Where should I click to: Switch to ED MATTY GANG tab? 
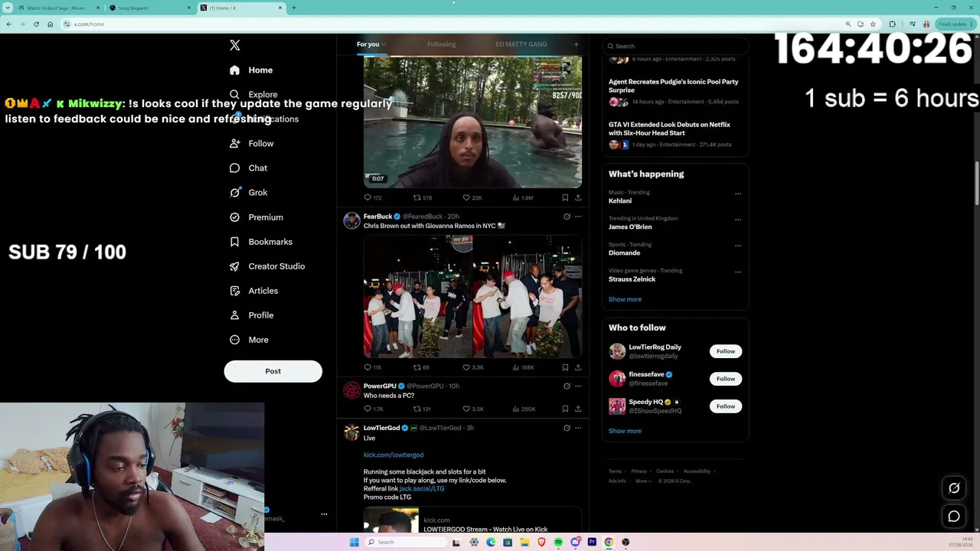tap(521, 44)
